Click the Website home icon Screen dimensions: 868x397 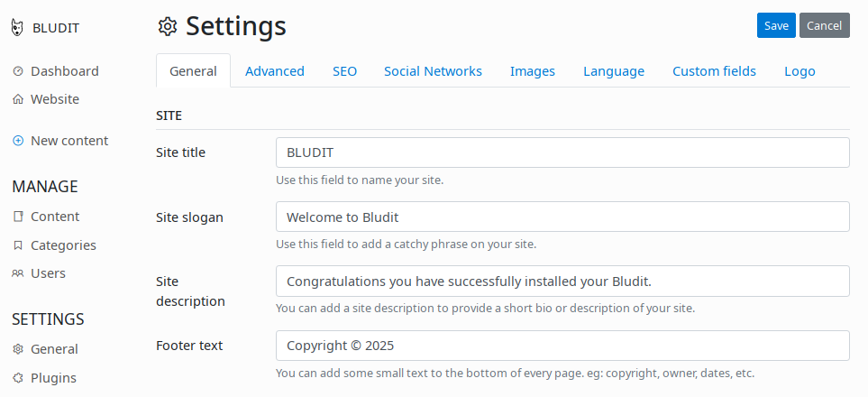(18, 99)
